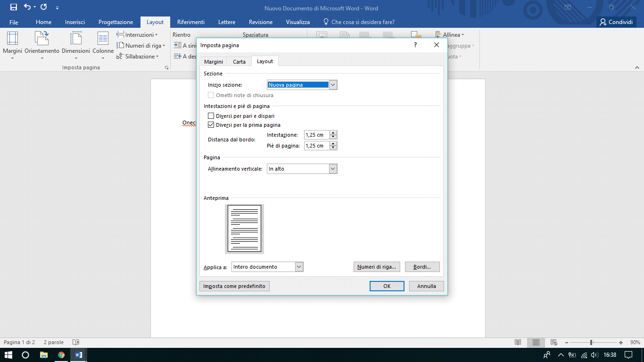
Task: Click Imposta come predefinito
Action: click(x=234, y=286)
